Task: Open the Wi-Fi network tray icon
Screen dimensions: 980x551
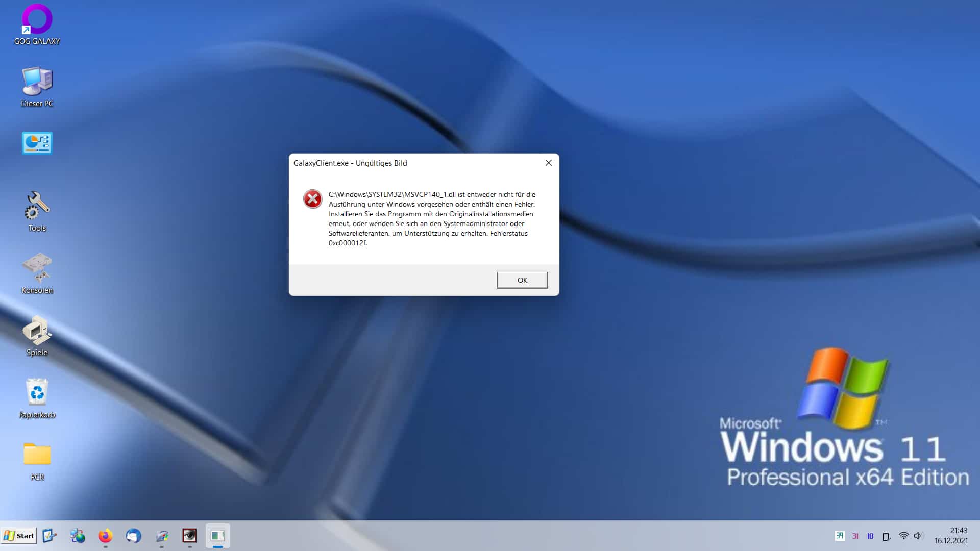Action: tap(903, 536)
